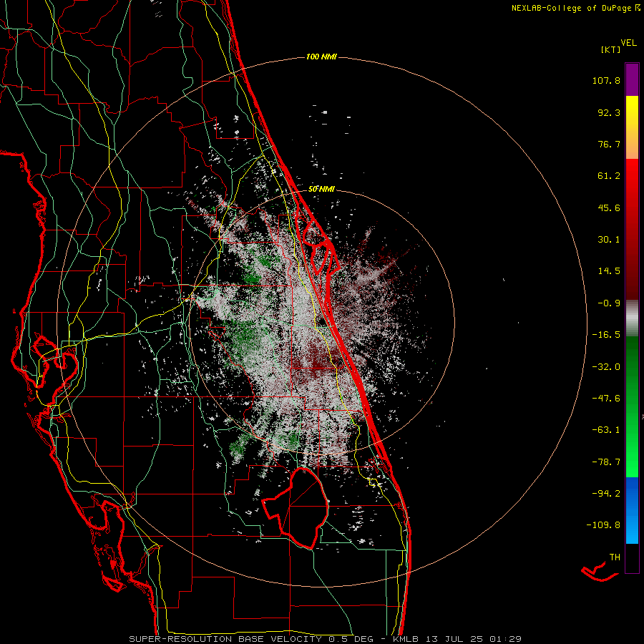
Task: Click the -16.5 velocity scale value
Action: 606,335
